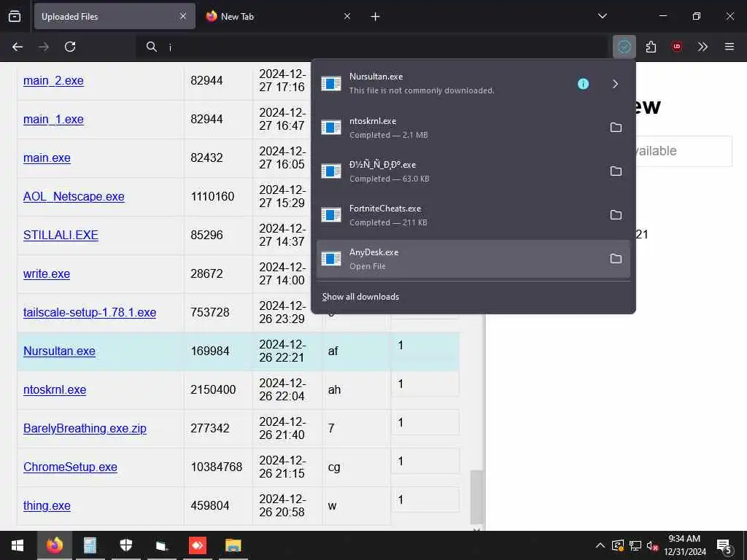Click Show all downloads
Screen dimensions: 747x560
pyautogui.click(x=360, y=297)
